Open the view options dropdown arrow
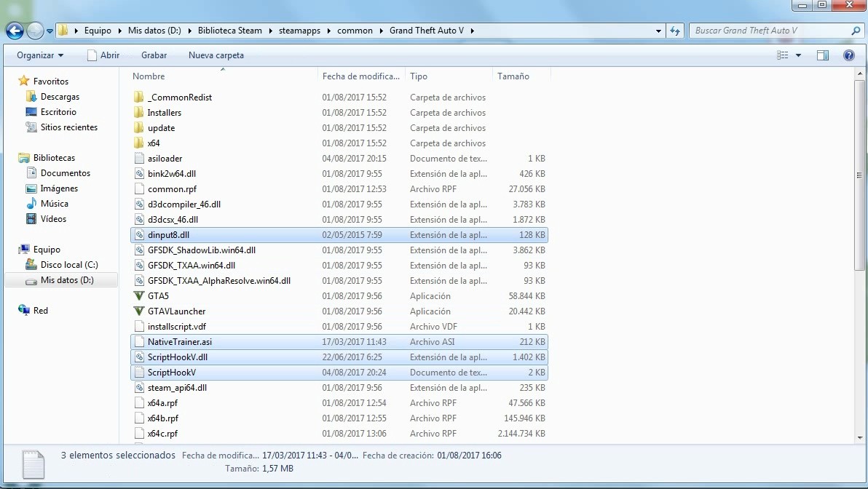868x489 pixels. (x=798, y=55)
